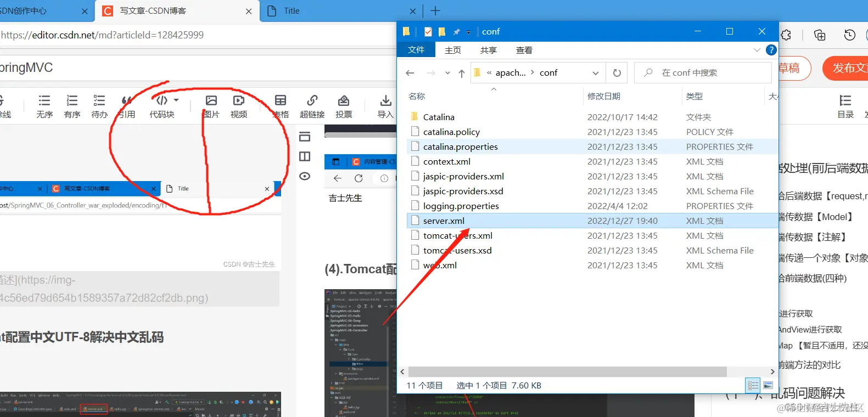Close the 写文章-CSDN博客 browser tab
868x417 pixels.
pyautogui.click(x=249, y=11)
